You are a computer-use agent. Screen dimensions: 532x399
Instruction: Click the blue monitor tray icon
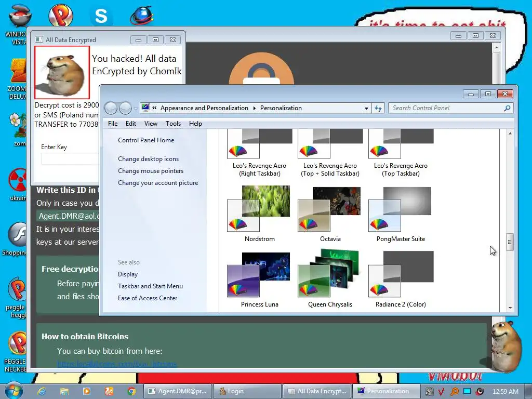467,391
